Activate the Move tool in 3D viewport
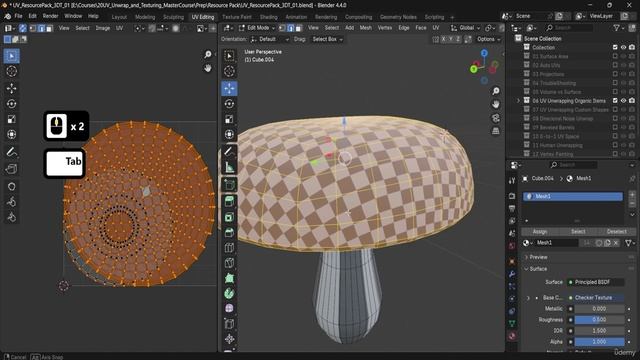Image resolution: width=640 pixels, height=360 pixels. 229,88
